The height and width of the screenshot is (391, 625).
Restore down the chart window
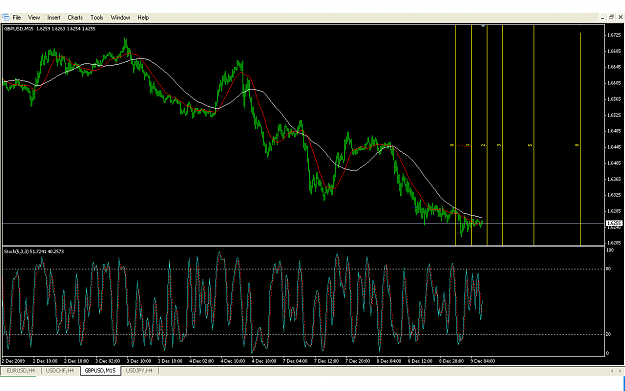tap(611, 17)
